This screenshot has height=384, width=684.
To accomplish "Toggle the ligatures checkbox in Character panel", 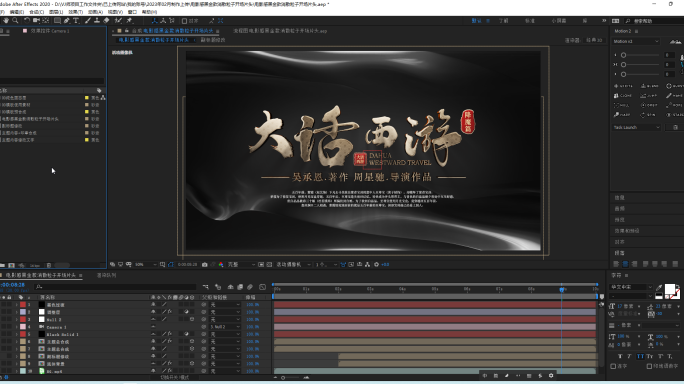I will [613, 366].
